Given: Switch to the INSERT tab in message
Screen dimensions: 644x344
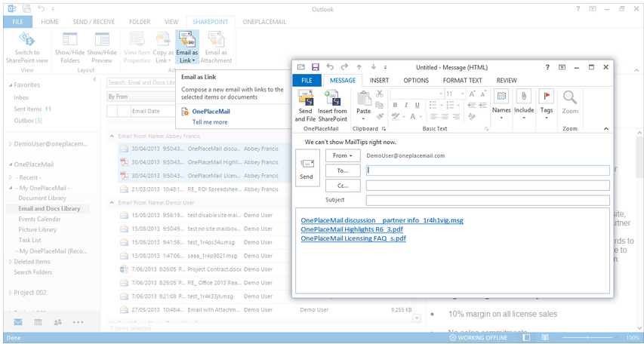Looking at the screenshot, I should point(380,80).
